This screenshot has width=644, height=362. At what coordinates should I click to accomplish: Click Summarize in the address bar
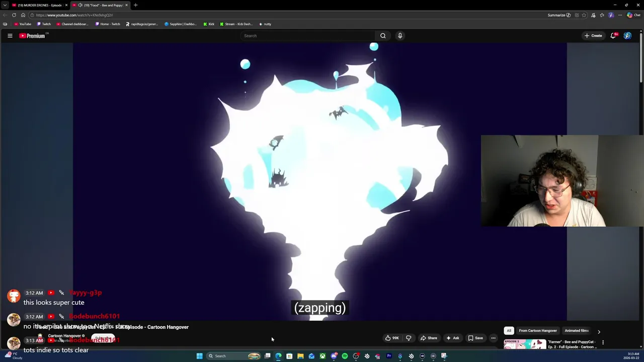point(559,15)
